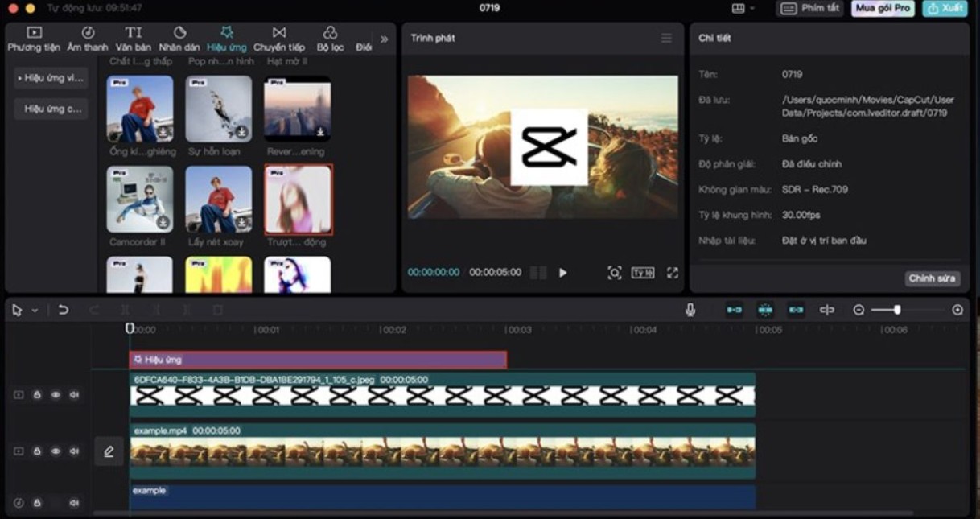This screenshot has height=519, width=980.
Task: Open the selection tool dropdown arrow
Action: pyautogui.click(x=35, y=311)
